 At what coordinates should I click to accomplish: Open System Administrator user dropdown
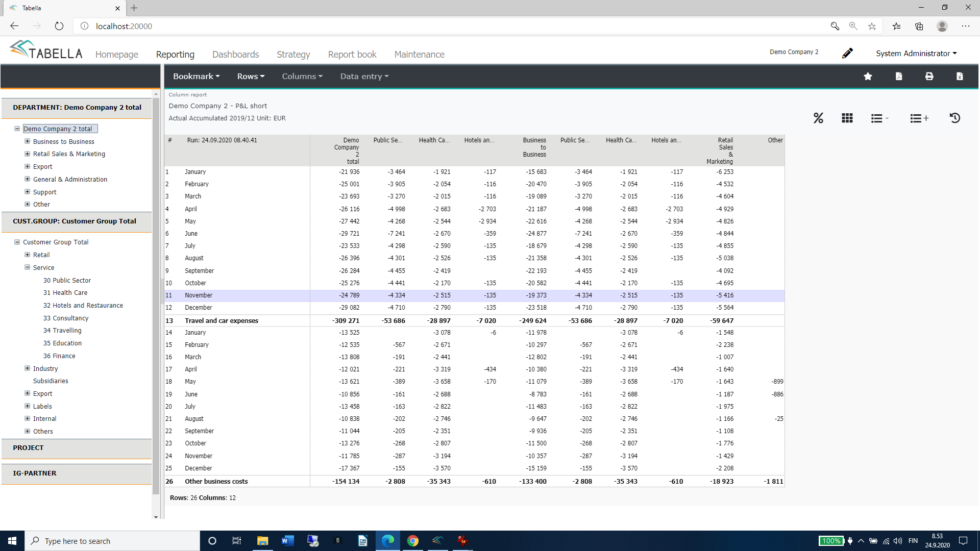pyautogui.click(x=916, y=54)
